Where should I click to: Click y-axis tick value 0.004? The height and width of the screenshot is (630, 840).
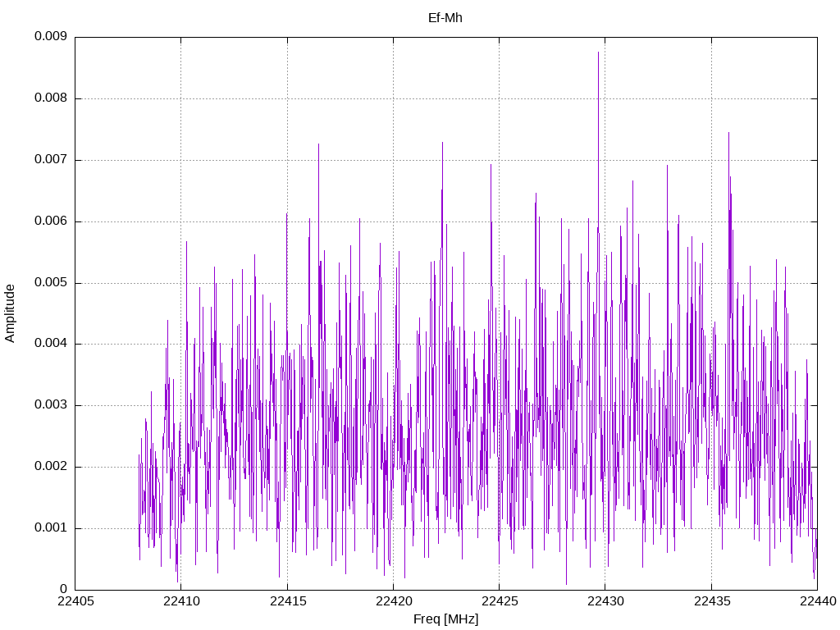(x=51, y=344)
